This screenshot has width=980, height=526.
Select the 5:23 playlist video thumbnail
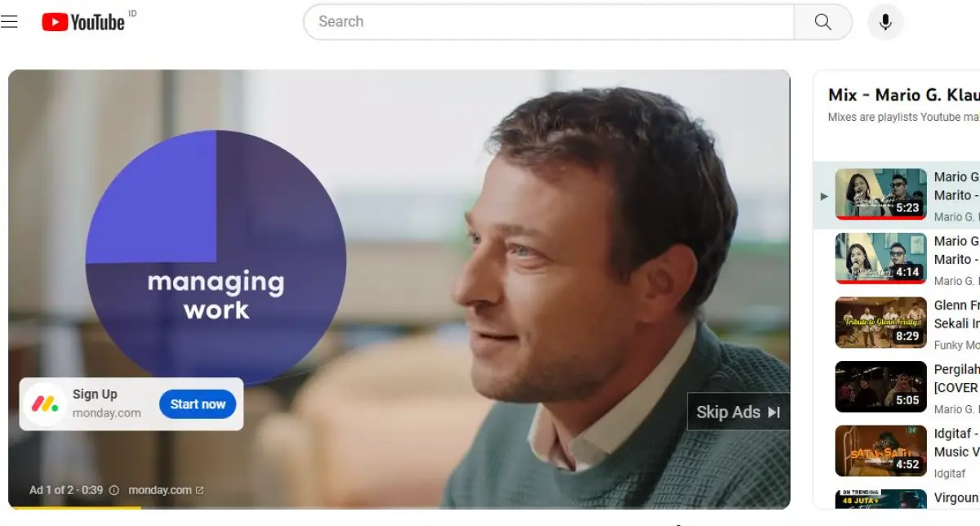point(880,194)
